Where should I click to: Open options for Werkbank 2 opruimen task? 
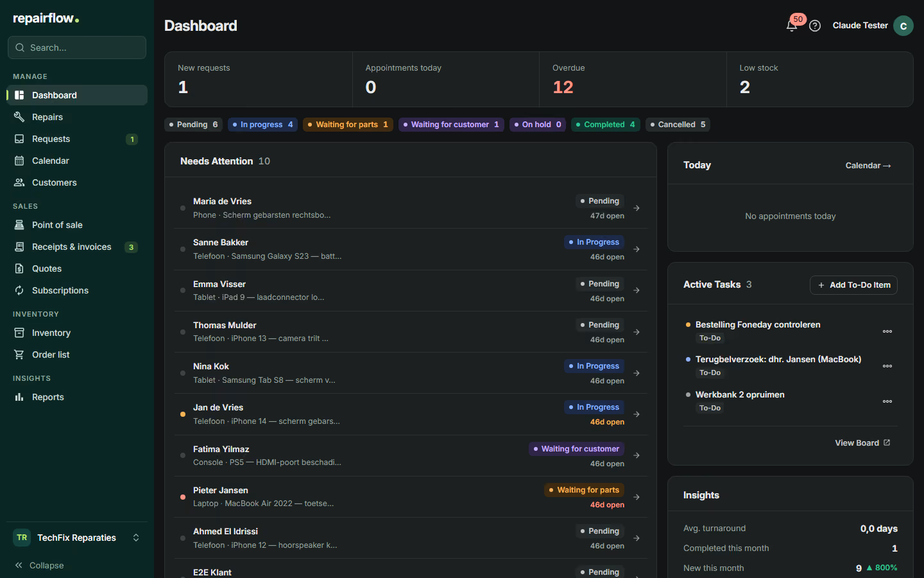coord(887,401)
